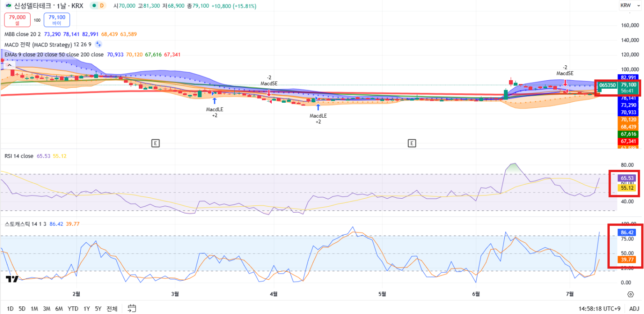This screenshot has height=314, width=644.
Task: Click the E earnings marker under April
Action: [155, 143]
